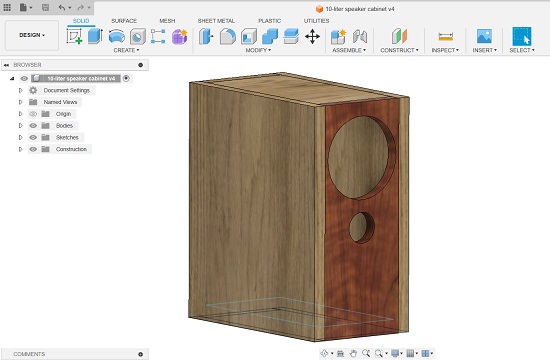
Task: Open the INSERT dropdown menu
Action: click(x=484, y=50)
